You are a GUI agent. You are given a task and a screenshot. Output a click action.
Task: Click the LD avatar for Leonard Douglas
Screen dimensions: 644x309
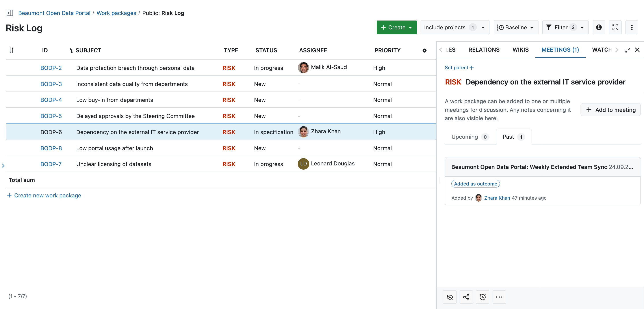pos(303,164)
